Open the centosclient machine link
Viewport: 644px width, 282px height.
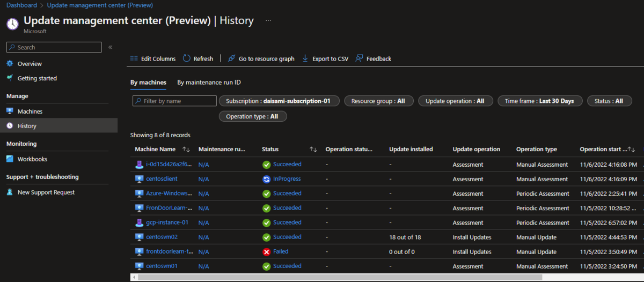[x=162, y=179]
